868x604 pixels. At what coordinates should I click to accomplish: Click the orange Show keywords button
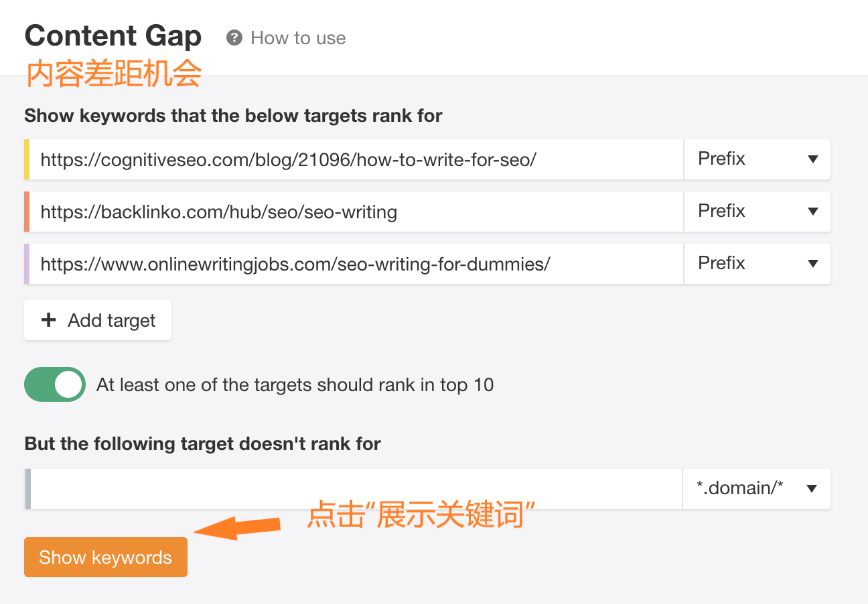106,557
